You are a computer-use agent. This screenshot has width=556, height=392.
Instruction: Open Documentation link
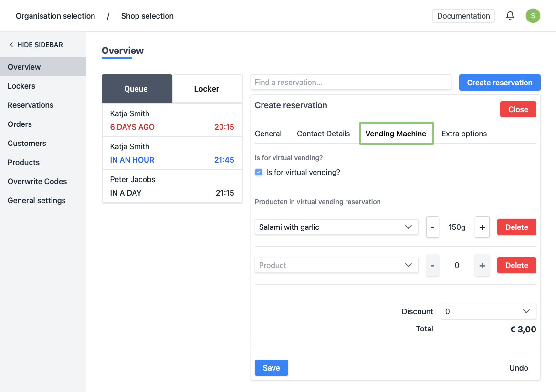pos(463,16)
